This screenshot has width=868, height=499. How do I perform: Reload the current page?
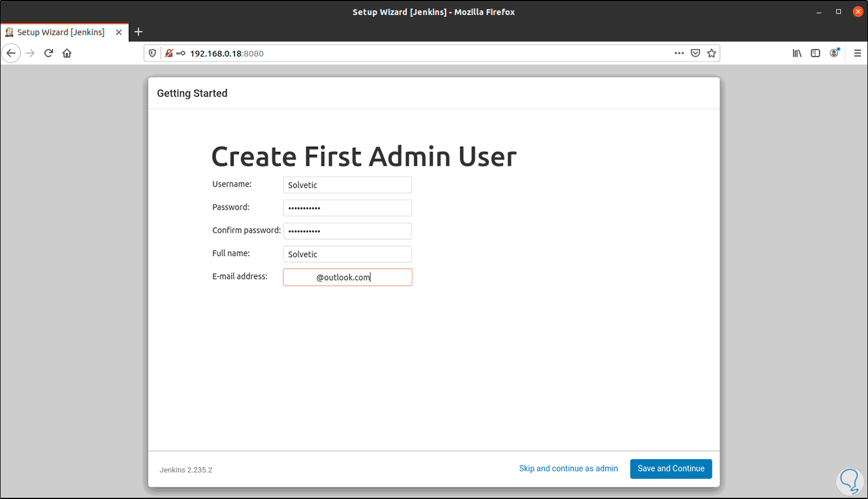pos(49,53)
